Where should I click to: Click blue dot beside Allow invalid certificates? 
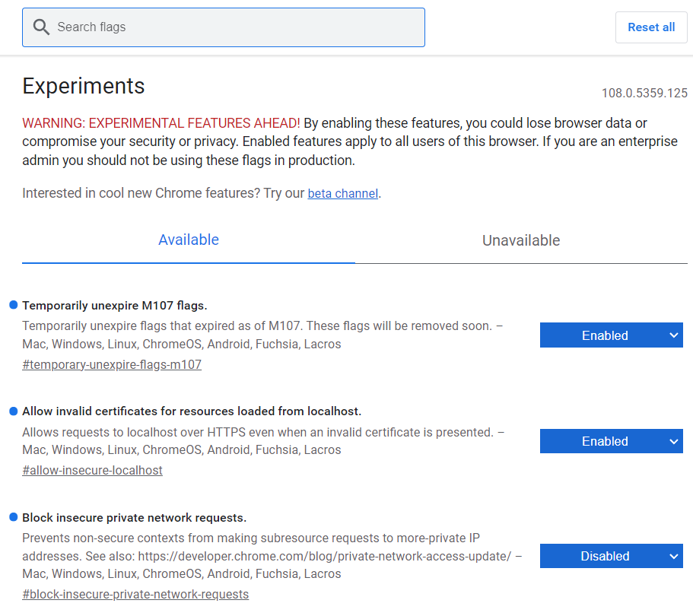13,411
